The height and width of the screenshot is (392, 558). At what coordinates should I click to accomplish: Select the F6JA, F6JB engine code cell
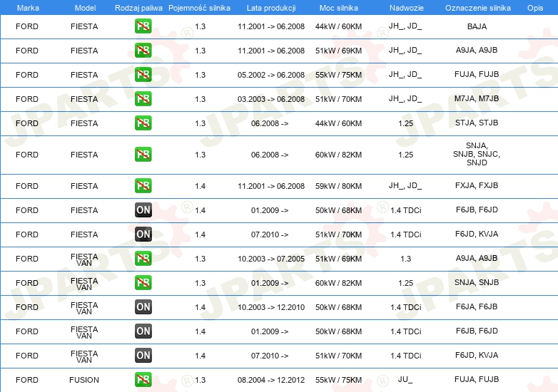(x=477, y=306)
